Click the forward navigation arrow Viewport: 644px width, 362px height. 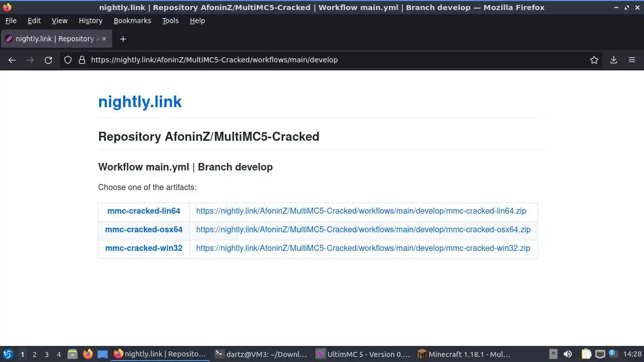[30, 60]
